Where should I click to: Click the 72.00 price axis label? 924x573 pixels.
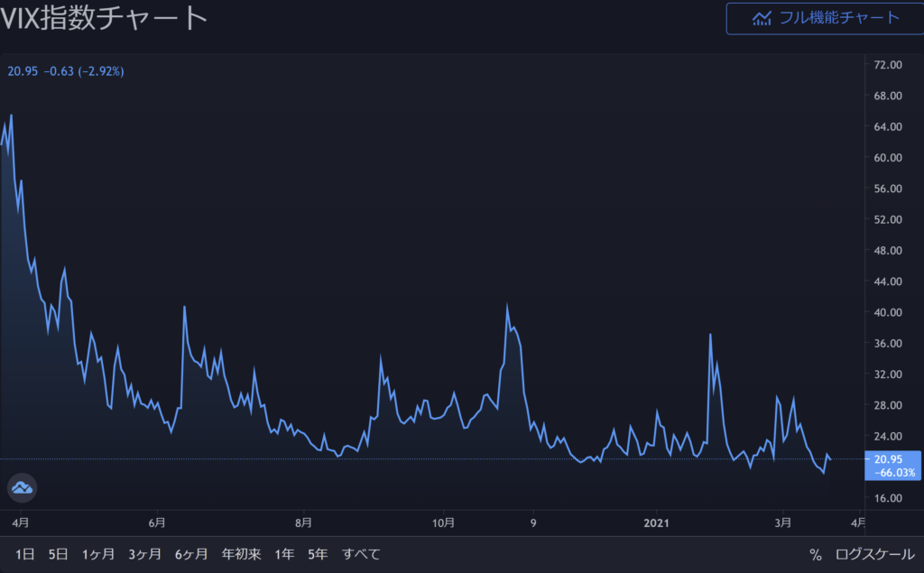click(889, 65)
